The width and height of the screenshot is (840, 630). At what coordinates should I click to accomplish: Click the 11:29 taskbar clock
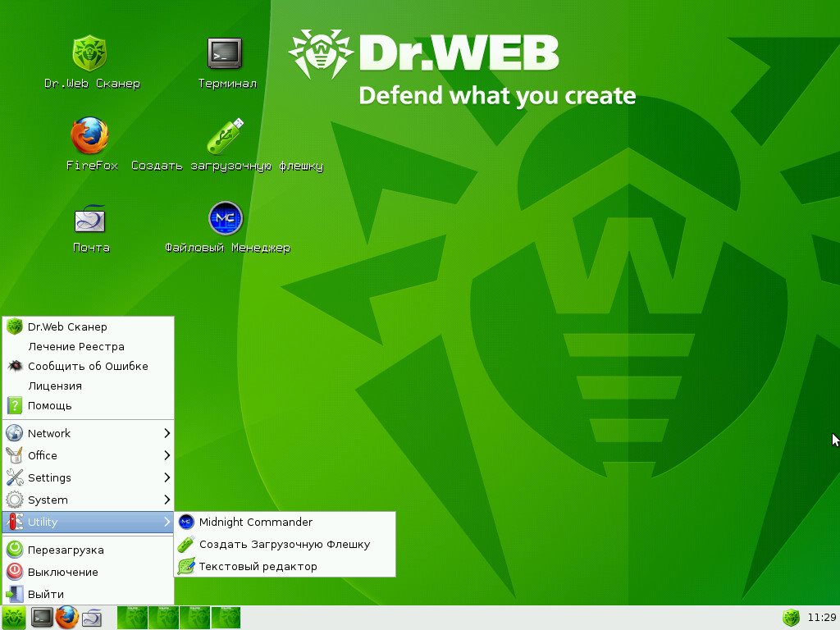pos(821,618)
